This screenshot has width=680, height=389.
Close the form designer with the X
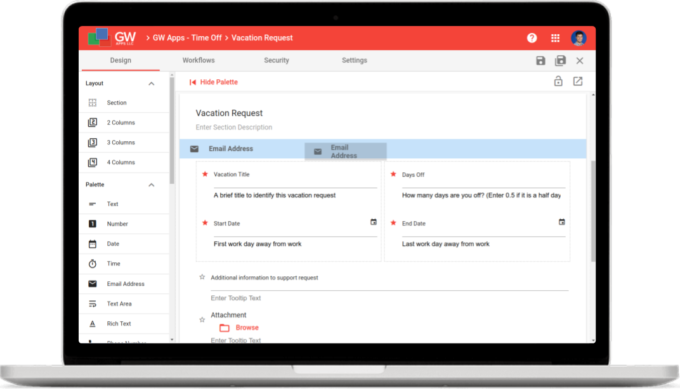point(580,61)
